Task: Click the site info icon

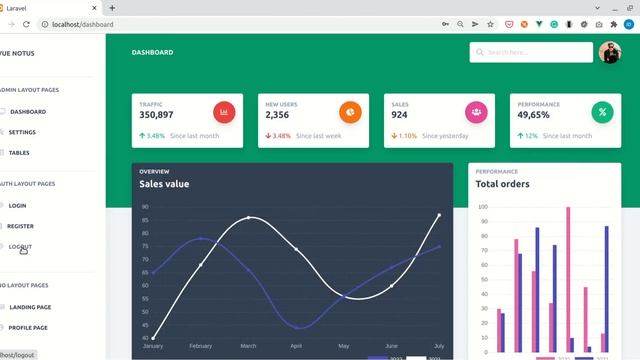Action: pyautogui.click(x=45, y=24)
